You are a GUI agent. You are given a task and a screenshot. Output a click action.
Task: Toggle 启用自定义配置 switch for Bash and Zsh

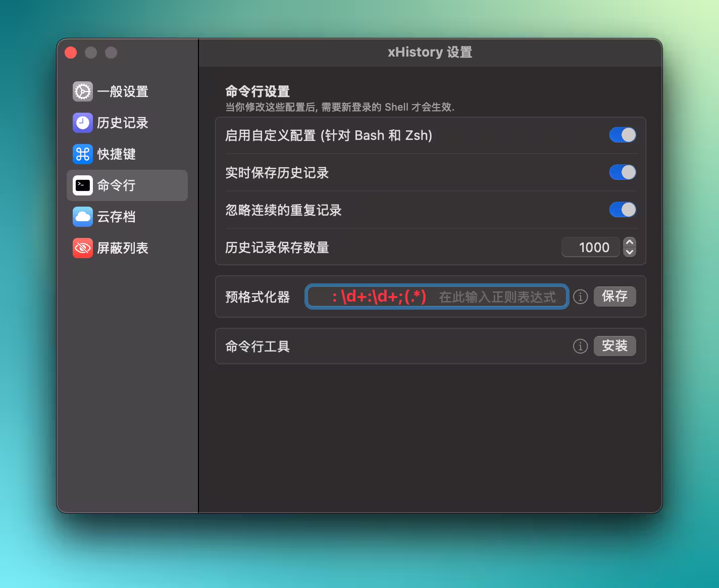point(622,135)
